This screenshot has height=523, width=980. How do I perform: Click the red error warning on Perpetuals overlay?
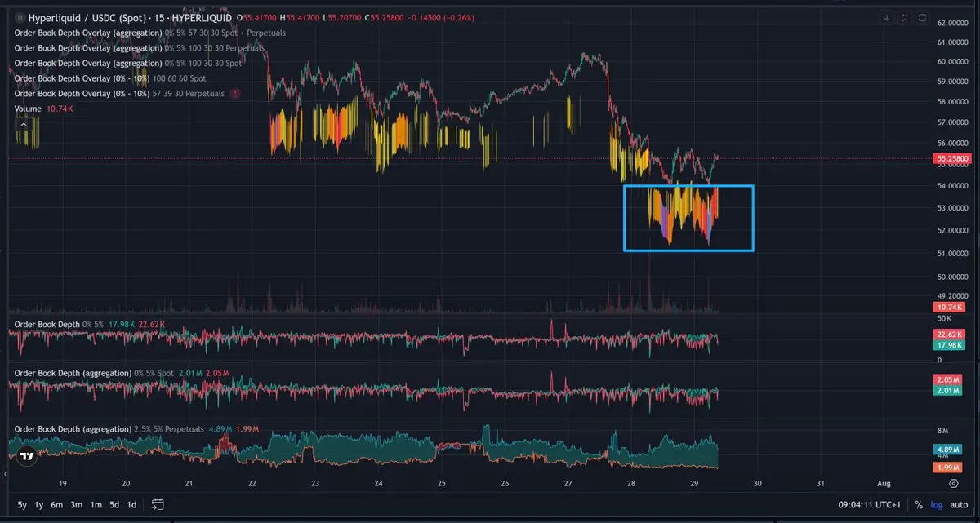pyautogui.click(x=235, y=94)
